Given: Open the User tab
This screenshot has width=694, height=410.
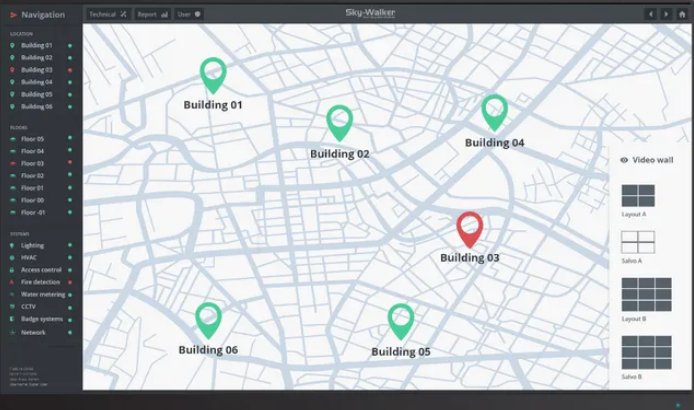Looking at the screenshot, I should coord(189,14).
